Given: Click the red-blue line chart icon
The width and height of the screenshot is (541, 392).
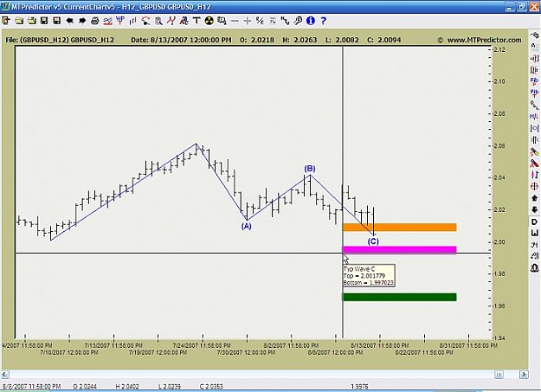Looking at the screenshot, I should (x=107, y=21).
